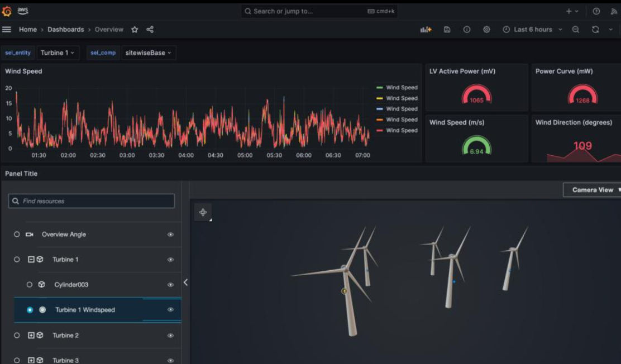Click the Power Curve panel title
The width and height of the screenshot is (621, 364).
click(564, 71)
